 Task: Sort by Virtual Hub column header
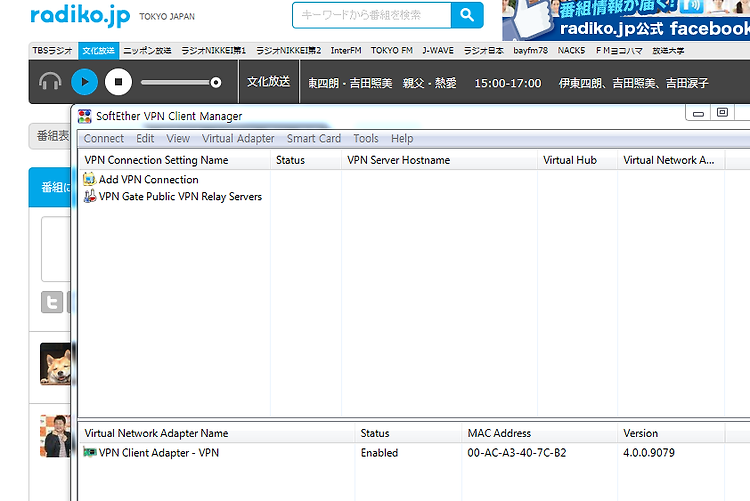point(577,160)
